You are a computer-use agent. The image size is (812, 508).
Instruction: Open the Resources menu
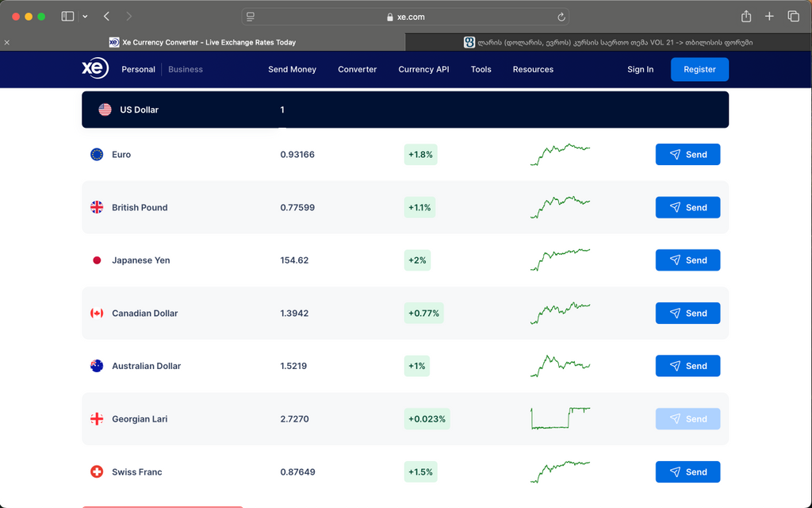533,70
